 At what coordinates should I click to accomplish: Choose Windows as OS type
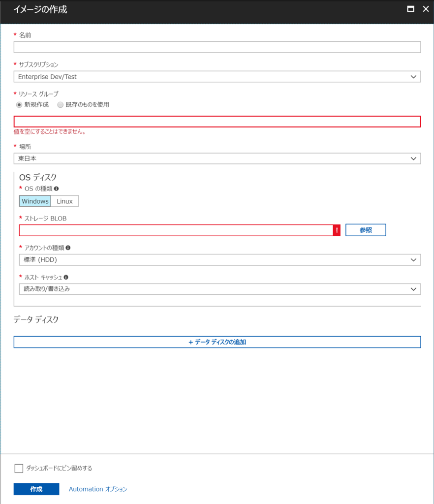(x=35, y=201)
